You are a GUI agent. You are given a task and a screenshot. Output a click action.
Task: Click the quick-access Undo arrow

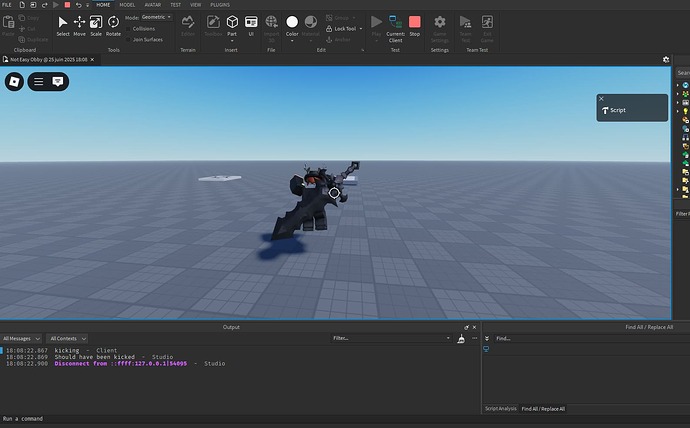[78, 5]
